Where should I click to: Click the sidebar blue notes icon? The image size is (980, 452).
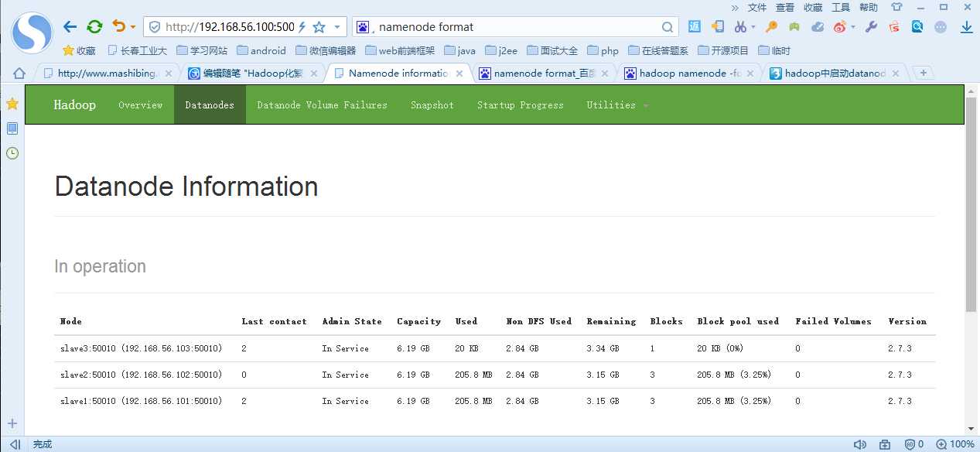click(12, 128)
